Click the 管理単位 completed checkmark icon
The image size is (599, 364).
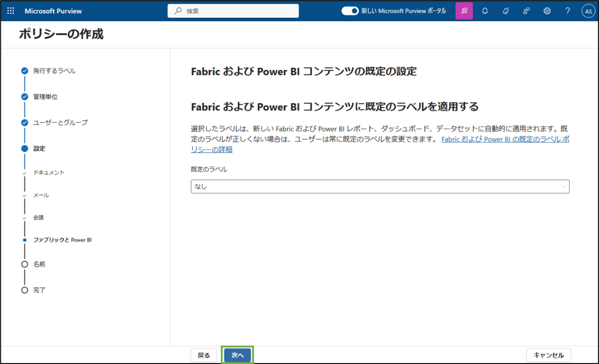coord(24,97)
